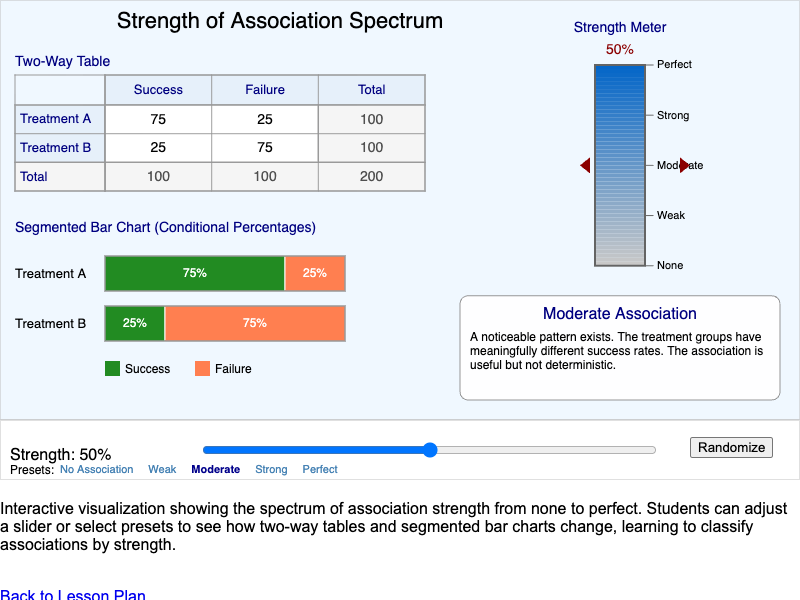Click the 75% Success segment for Treatment A
This screenshot has width=800, height=600.
pos(194,273)
